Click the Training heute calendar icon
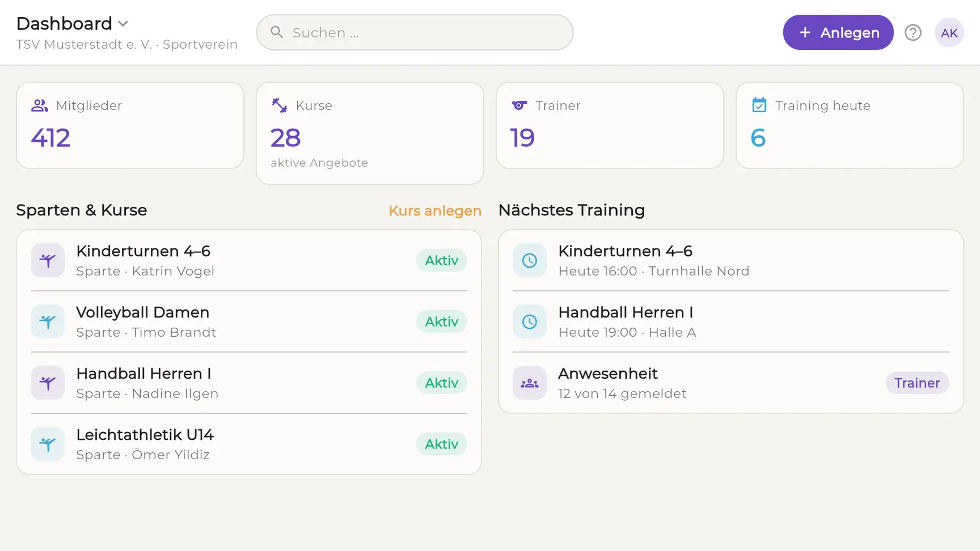 [x=759, y=105]
